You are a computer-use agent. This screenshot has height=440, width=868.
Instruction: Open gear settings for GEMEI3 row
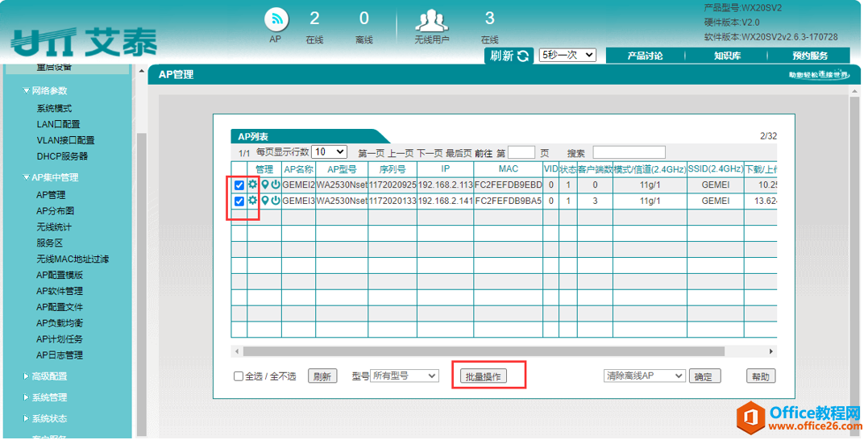[x=252, y=201]
